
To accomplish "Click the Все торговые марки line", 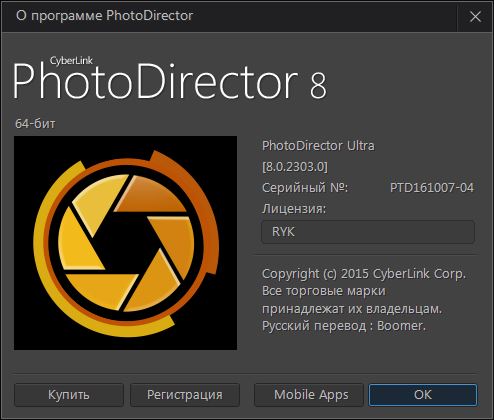I will pos(324,291).
